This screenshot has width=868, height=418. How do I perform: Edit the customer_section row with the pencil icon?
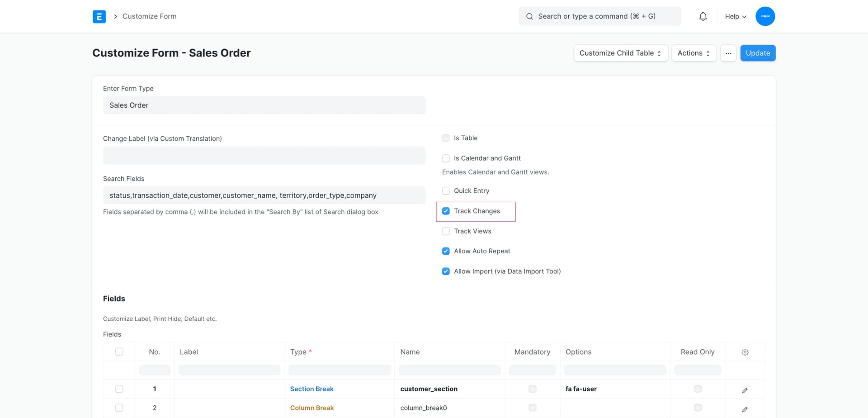pyautogui.click(x=745, y=390)
